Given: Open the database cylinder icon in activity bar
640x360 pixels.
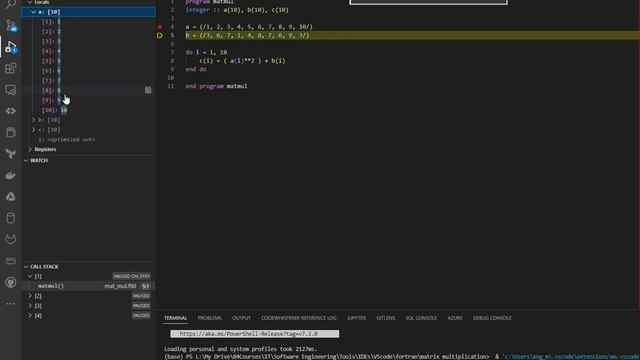Looking at the screenshot, I should click(x=11, y=218).
